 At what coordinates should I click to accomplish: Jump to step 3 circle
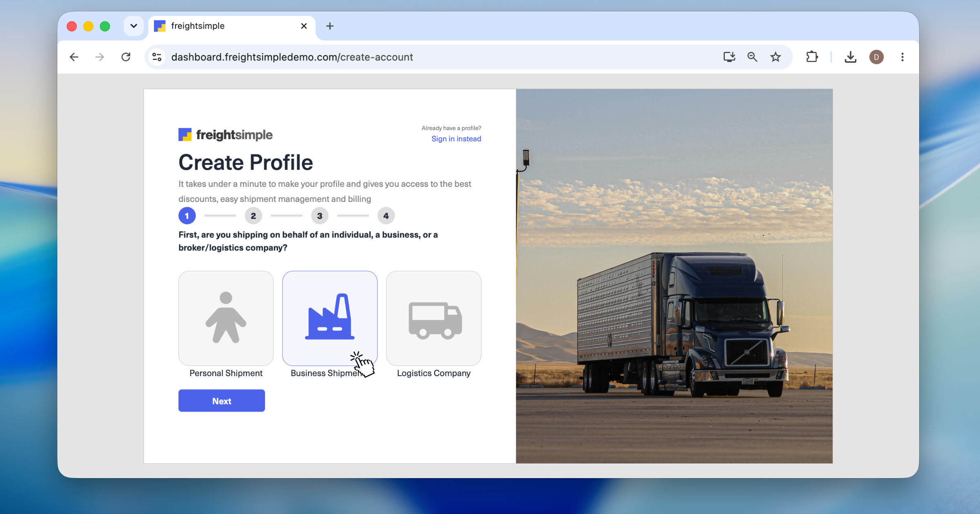click(x=320, y=216)
